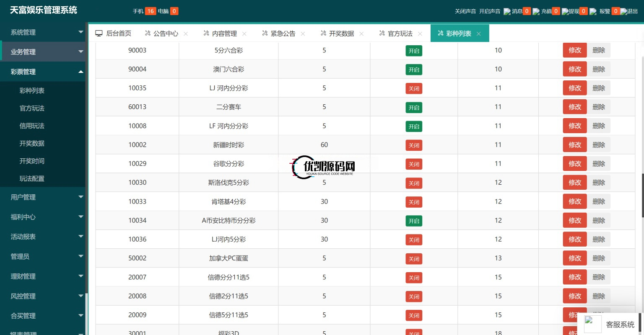Viewport: 644px width, 335px height.
Task: Click 修改 for 二分赛车 row
Action: click(x=574, y=107)
